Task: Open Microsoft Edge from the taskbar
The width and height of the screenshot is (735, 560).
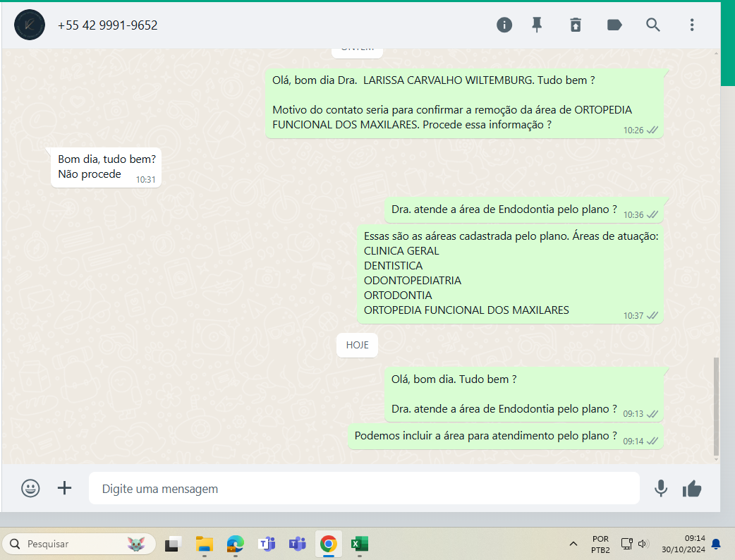Action: click(x=236, y=544)
